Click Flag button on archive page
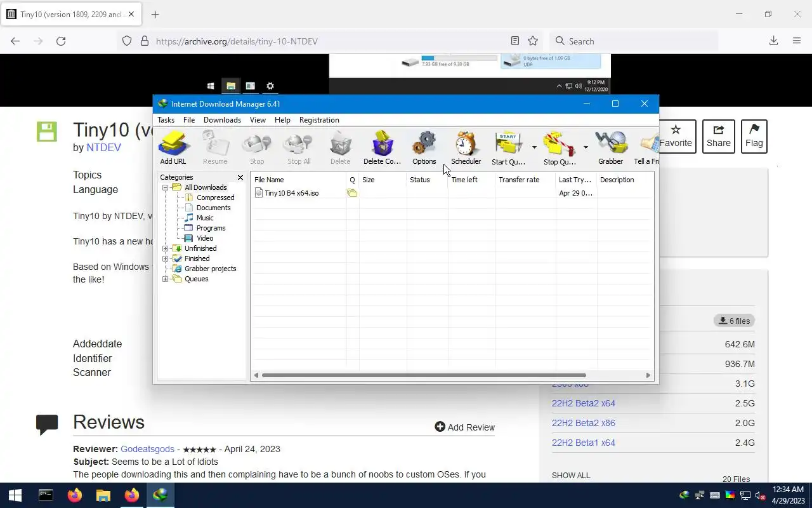 [x=754, y=137]
